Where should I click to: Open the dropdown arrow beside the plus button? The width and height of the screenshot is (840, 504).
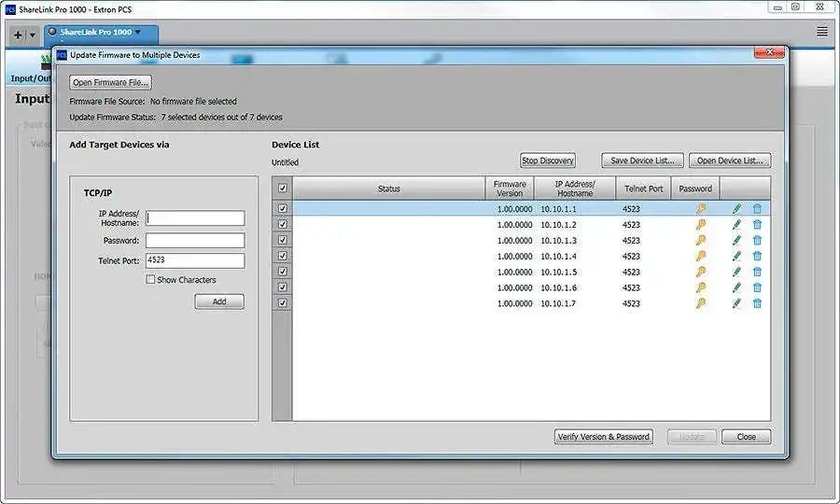[x=33, y=35]
